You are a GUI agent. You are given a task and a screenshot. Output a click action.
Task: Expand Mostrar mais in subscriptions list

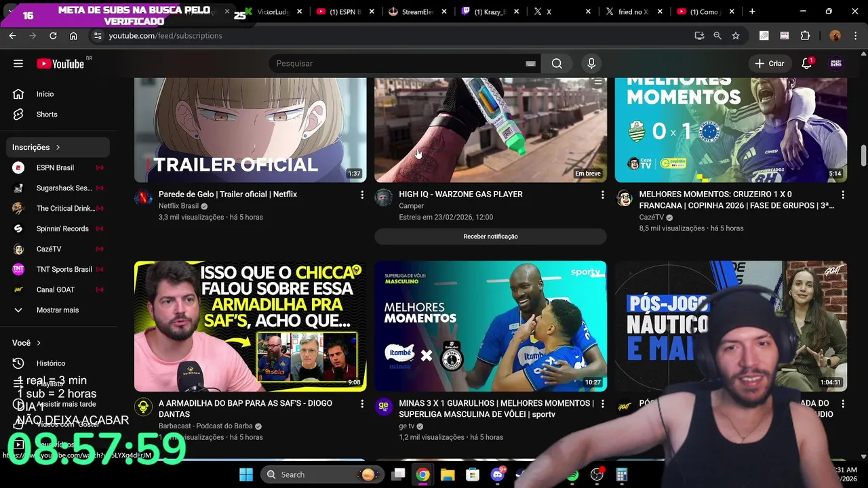pos(58,310)
